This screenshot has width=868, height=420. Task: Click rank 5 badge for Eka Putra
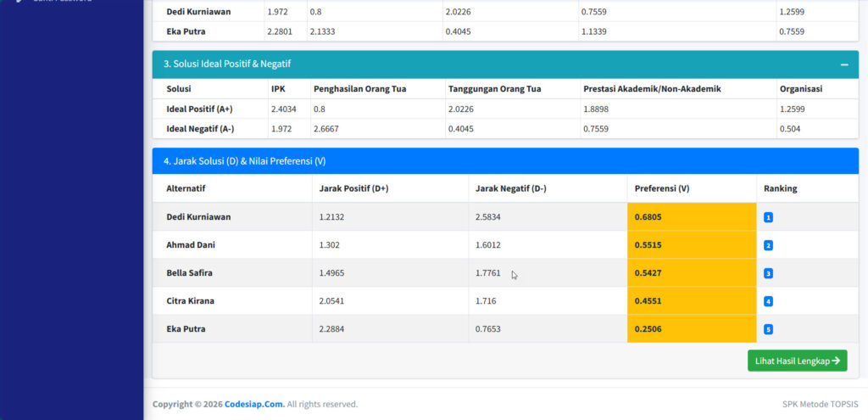(x=768, y=329)
